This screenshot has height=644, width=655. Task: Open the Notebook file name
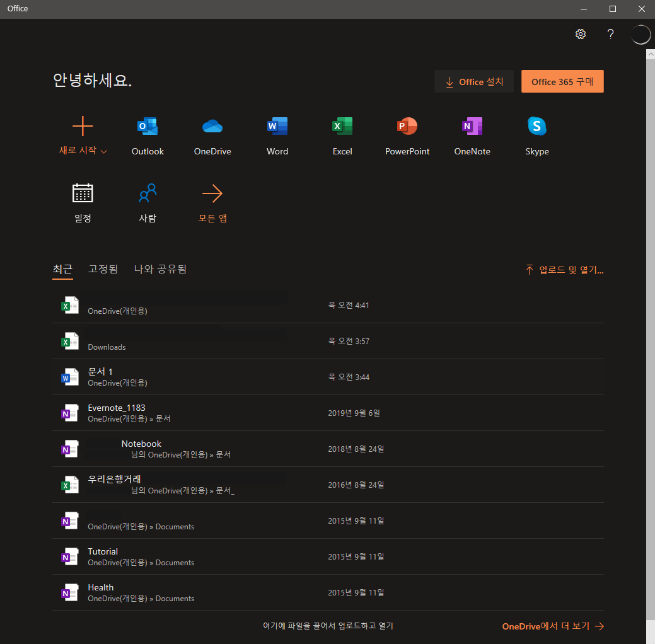click(x=141, y=444)
